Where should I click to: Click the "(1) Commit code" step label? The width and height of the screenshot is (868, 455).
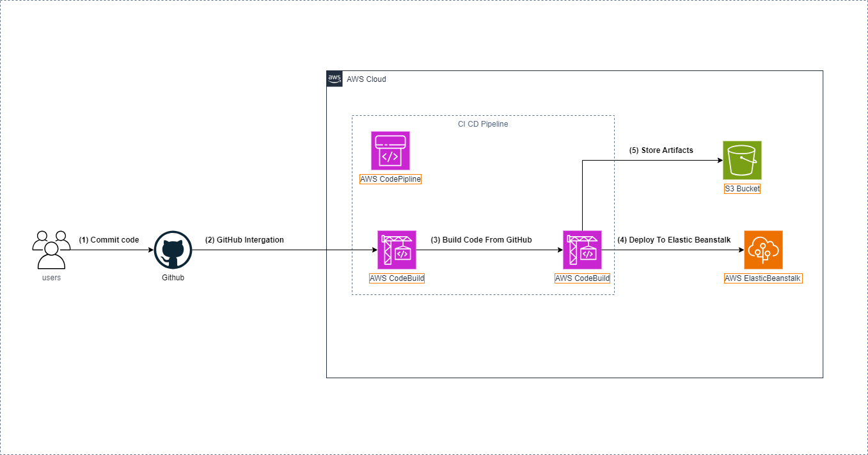pos(109,240)
